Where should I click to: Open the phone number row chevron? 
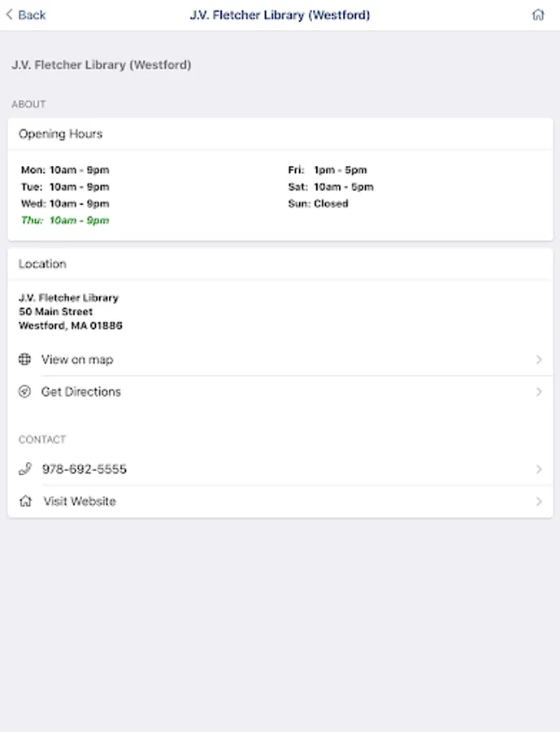[539, 469]
